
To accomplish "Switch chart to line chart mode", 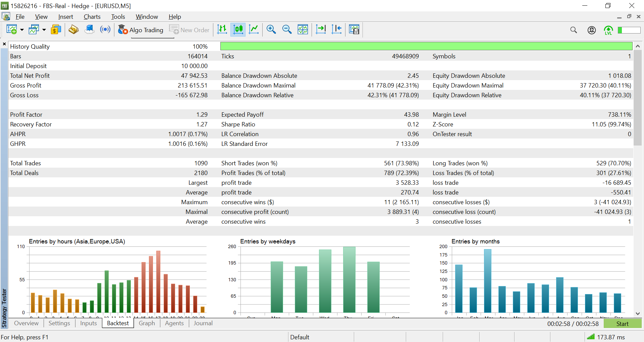I will point(254,30).
